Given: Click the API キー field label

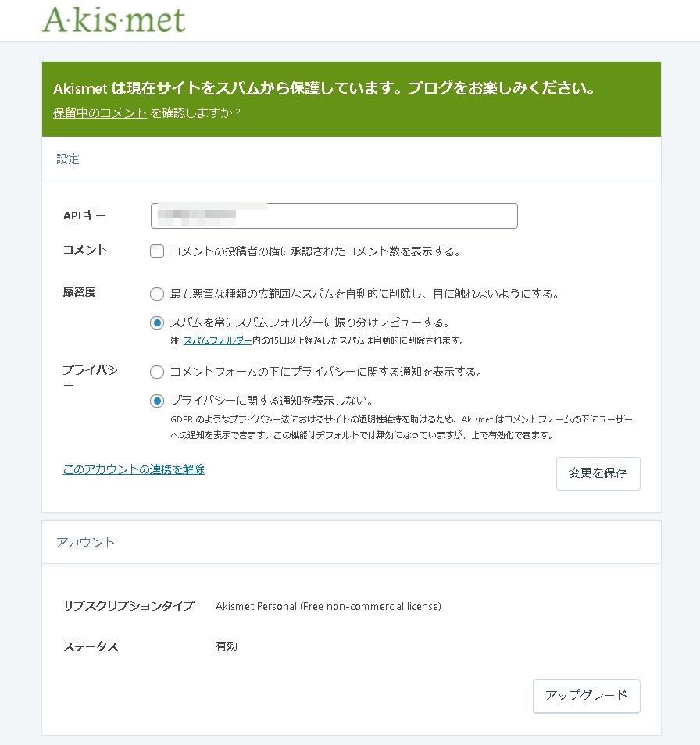Looking at the screenshot, I should coord(84,215).
